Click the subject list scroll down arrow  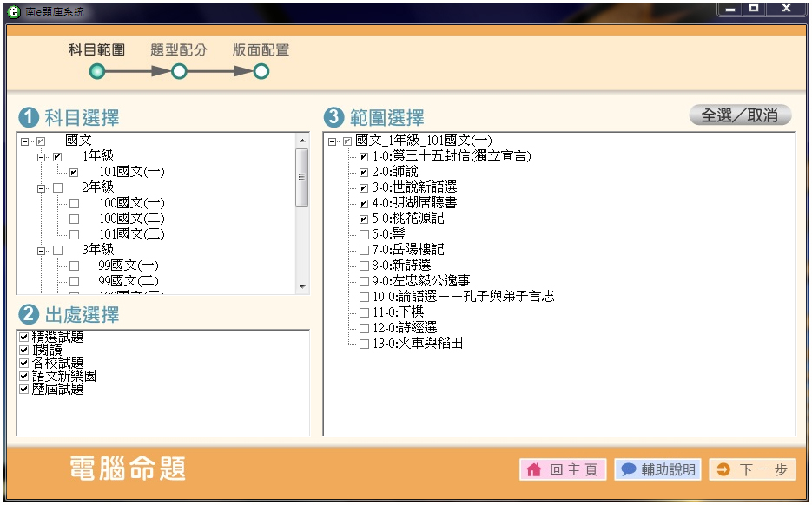[302, 286]
